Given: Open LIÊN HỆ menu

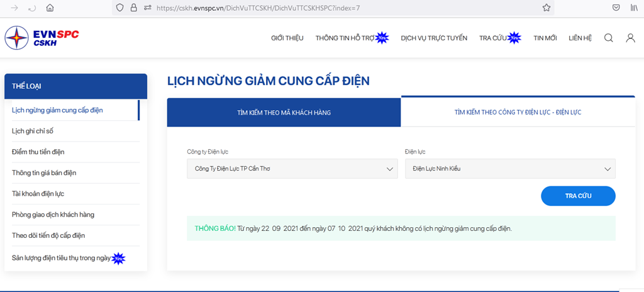Looking at the screenshot, I should pyautogui.click(x=580, y=38).
